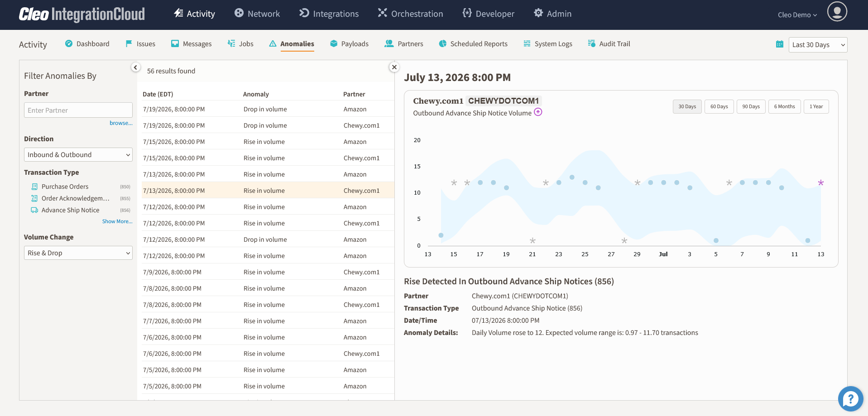Select the 90 Days chart range button
Image resolution: width=868 pixels, height=416 pixels.
(x=751, y=107)
